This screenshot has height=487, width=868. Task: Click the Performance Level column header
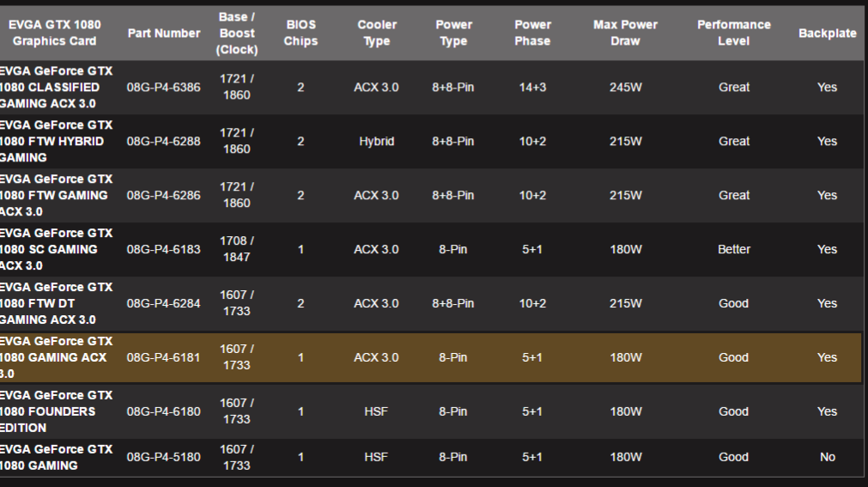[733, 33]
